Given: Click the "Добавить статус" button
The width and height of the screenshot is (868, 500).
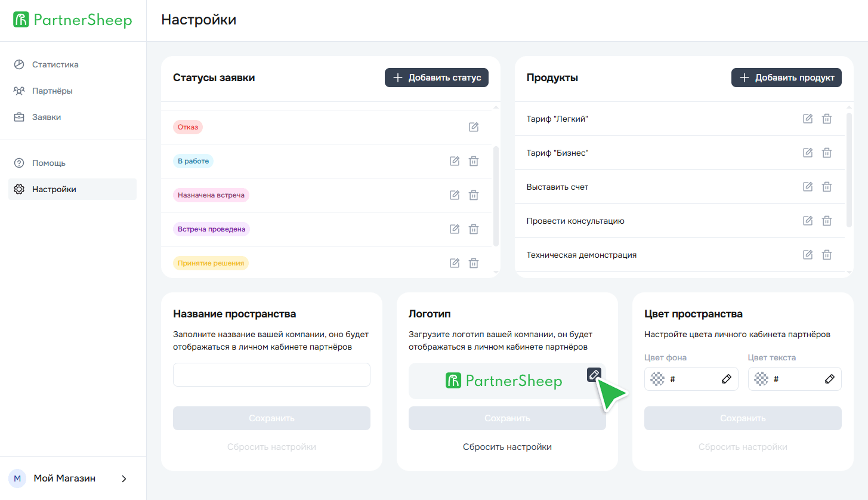Looking at the screenshot, I should tap(437, 78).
